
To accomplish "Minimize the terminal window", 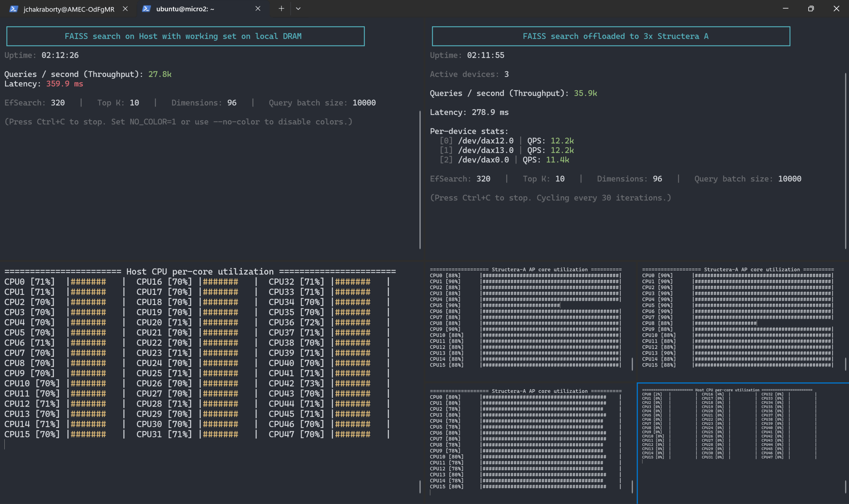I will point(786,9).
